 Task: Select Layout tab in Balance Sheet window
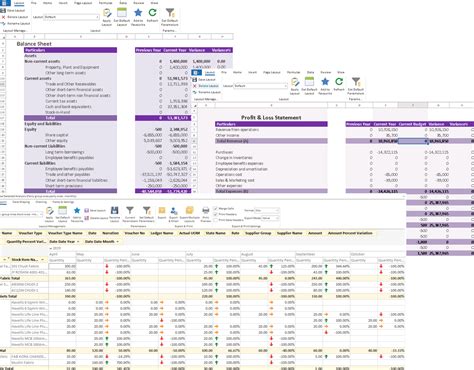tap(19, 3)
